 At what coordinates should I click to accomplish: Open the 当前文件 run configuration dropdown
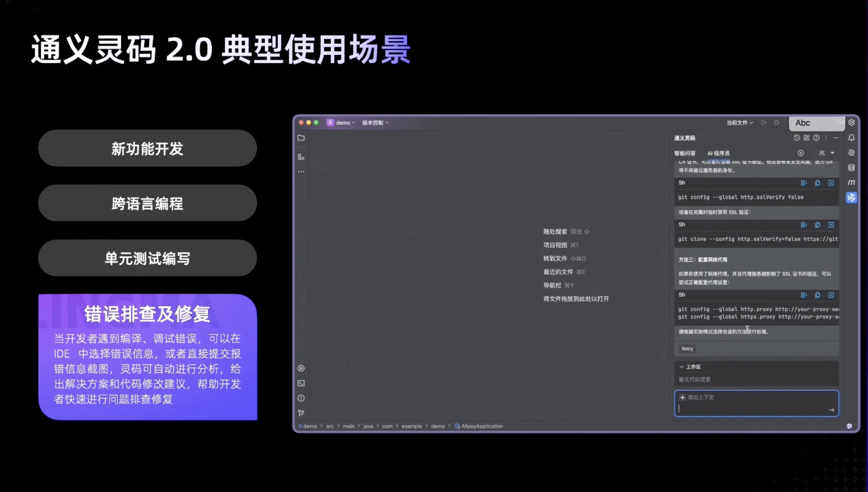(740, 122)
